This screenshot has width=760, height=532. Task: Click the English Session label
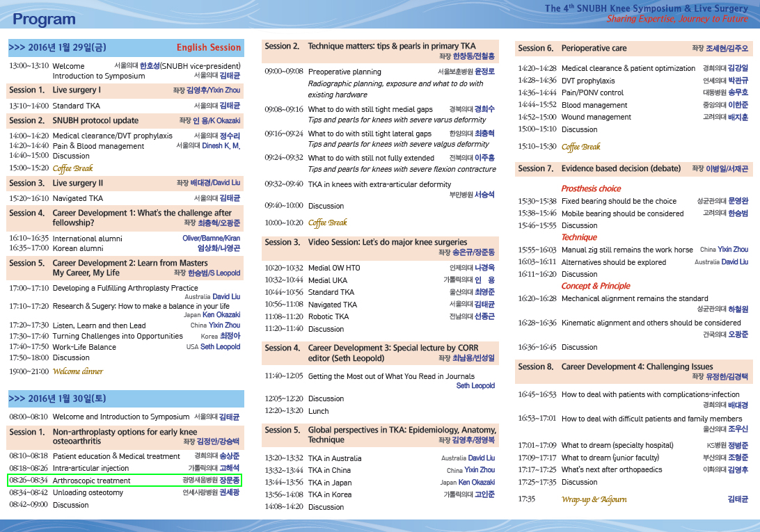point(208,47)
